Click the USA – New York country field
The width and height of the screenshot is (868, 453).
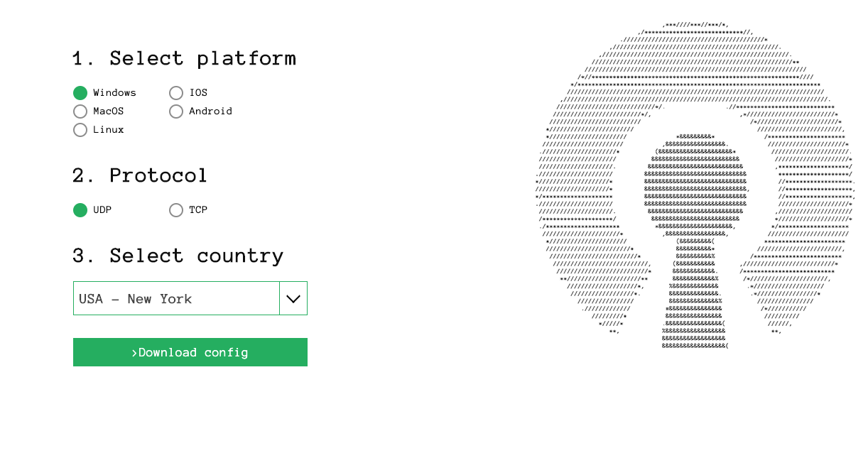[176, 298]
